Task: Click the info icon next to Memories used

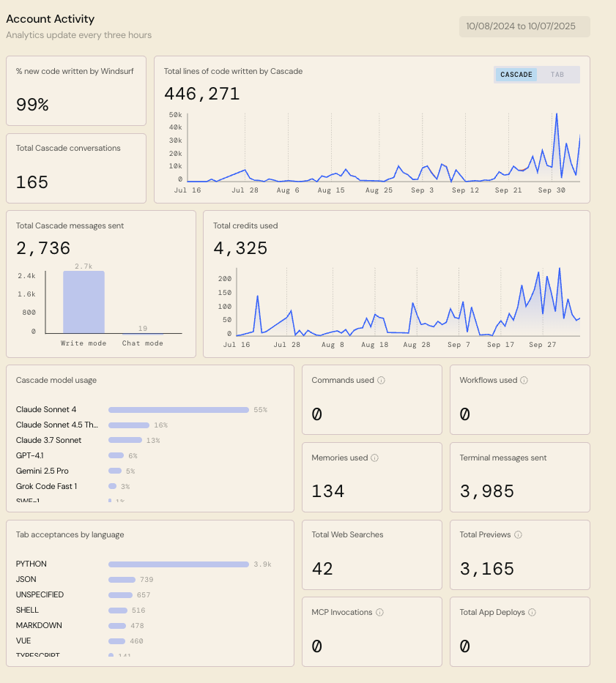Action: [375, 458]
